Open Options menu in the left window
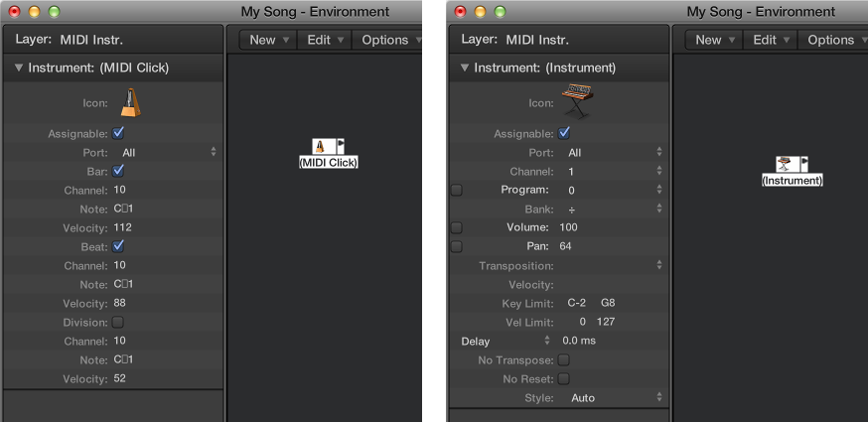 (x=387, y=40)
